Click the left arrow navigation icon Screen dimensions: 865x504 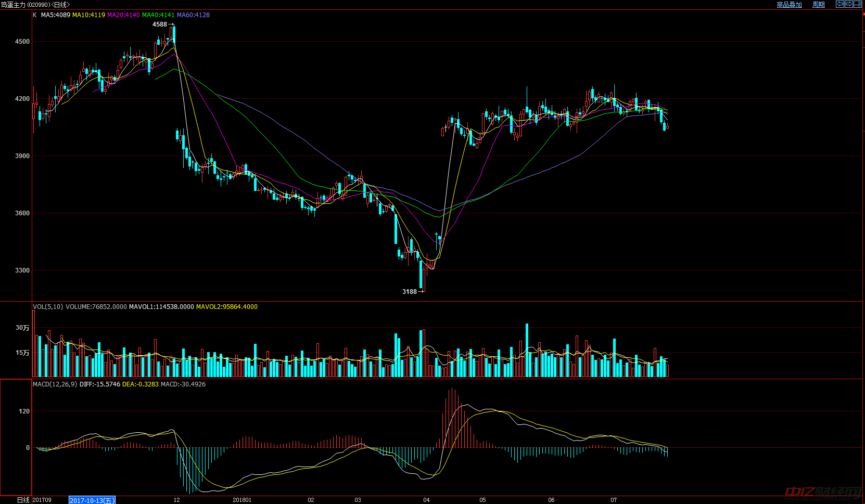pyautogui.click(x=839, y=4)
